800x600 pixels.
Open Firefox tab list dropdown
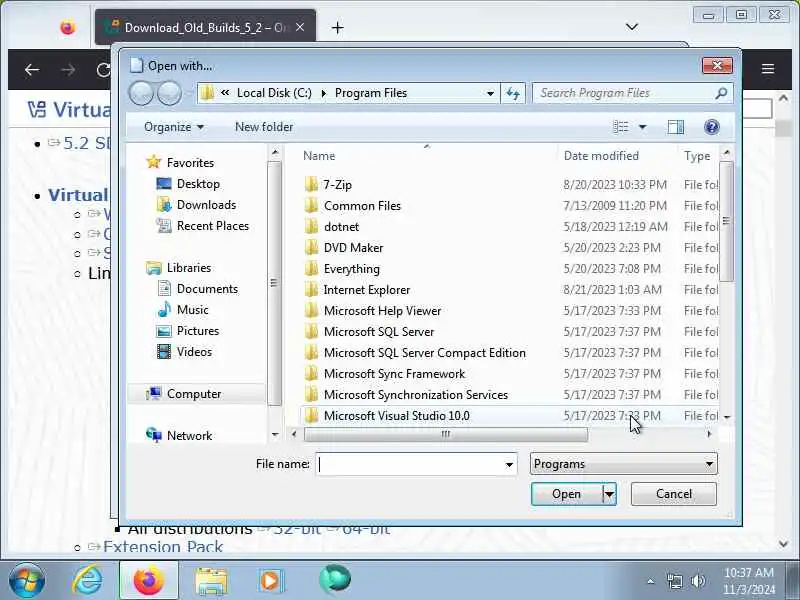pos(632,27)
